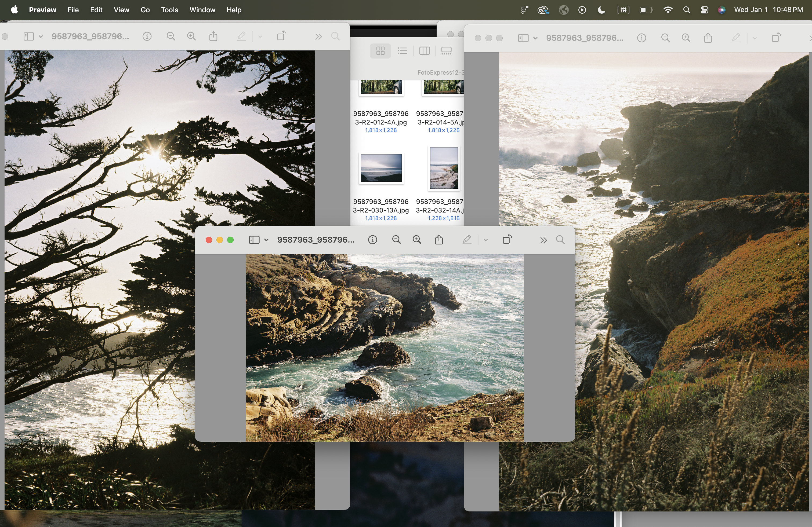Switch Finder to column view
The height and width of the screenshot is (527, 812).
tap(425, 51)
